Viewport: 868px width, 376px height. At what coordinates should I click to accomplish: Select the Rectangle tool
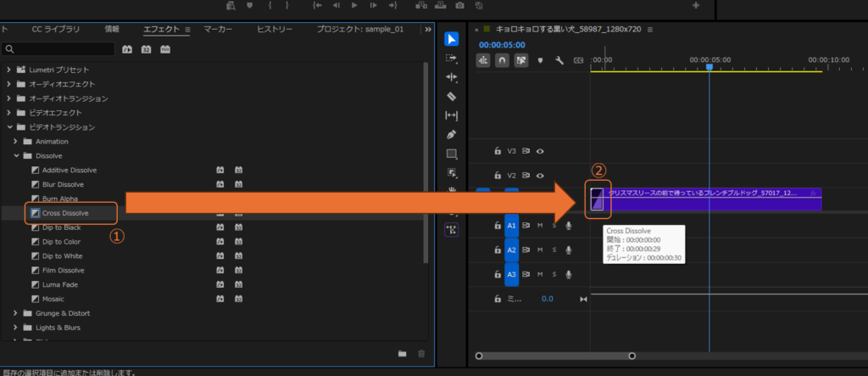(x=452, y=154)
